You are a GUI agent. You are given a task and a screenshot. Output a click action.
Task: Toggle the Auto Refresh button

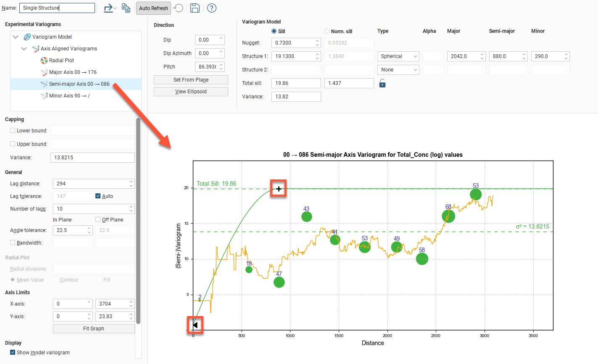(153, 8)
